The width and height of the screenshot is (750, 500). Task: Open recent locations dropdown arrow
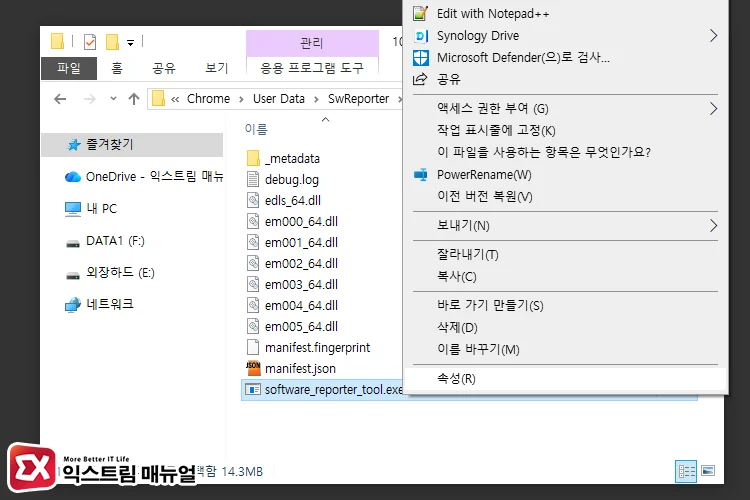tap(113, 99)
